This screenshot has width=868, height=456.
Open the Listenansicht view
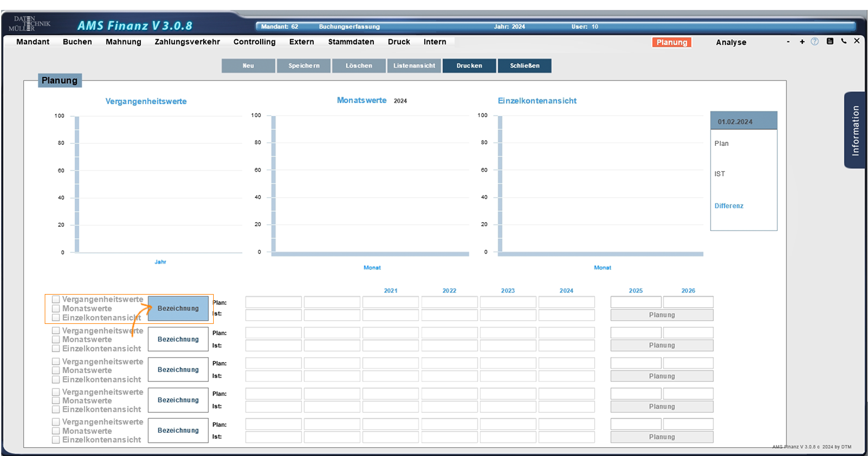(414, 66)
